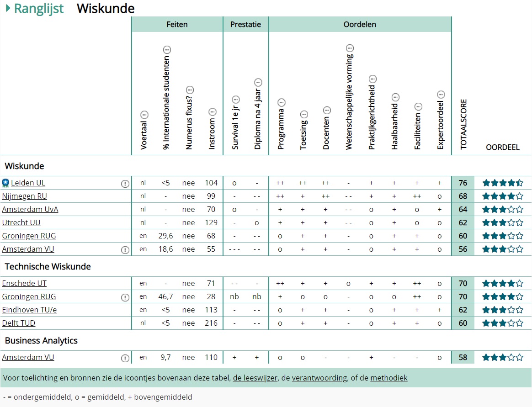
Task: Click the Praktijkgerichtheid info icon
Action: 372,79
